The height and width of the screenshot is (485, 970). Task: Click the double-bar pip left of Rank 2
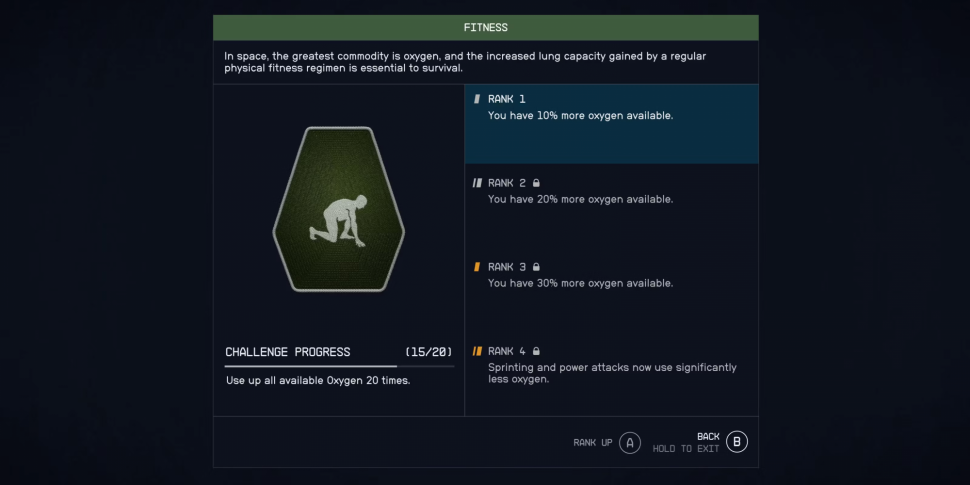(x=477, y=183)
